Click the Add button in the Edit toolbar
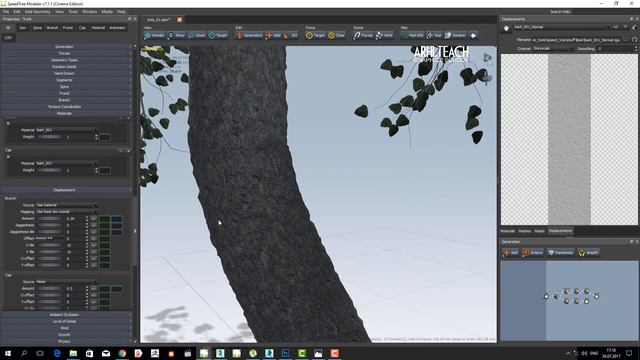The image size is (640, 360). pyautogui.click(x=273, y=36)
